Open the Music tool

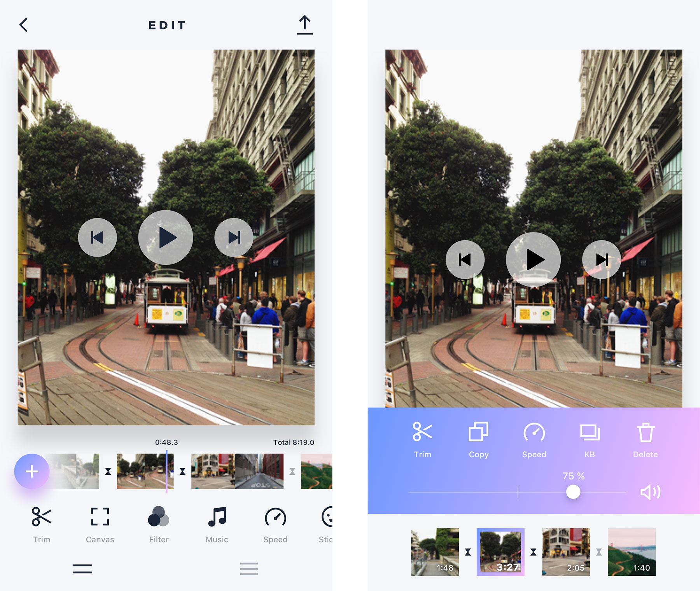pos(217,523)
